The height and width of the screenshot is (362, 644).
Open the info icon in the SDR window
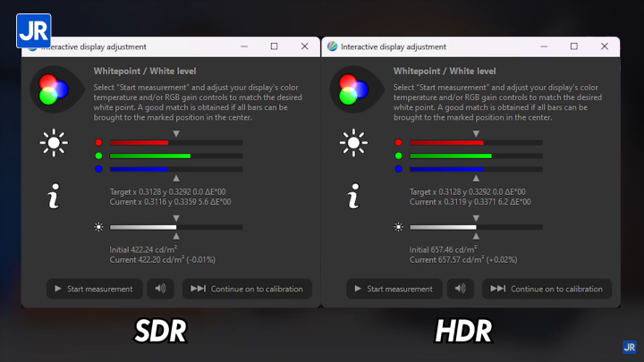point(54,198)
